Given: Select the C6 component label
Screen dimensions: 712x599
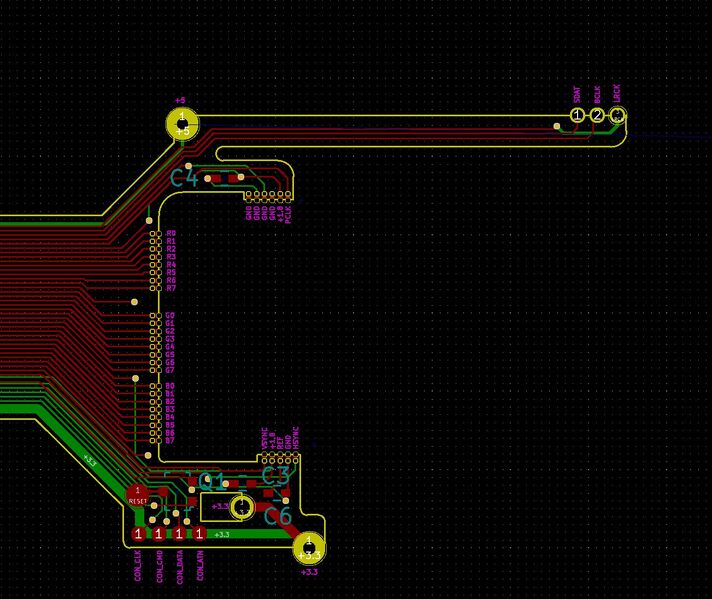Looking at the screenshot, I should (x=278, y=516).
